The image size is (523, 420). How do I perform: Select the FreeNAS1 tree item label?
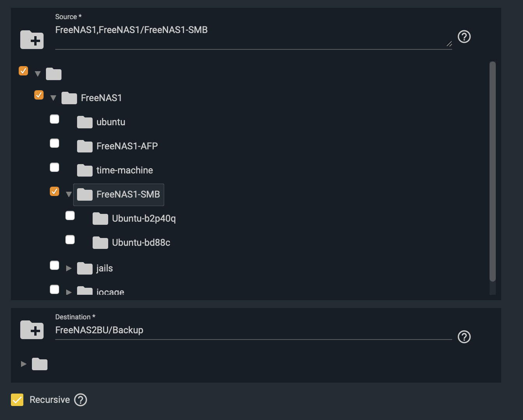pos(101,98)
